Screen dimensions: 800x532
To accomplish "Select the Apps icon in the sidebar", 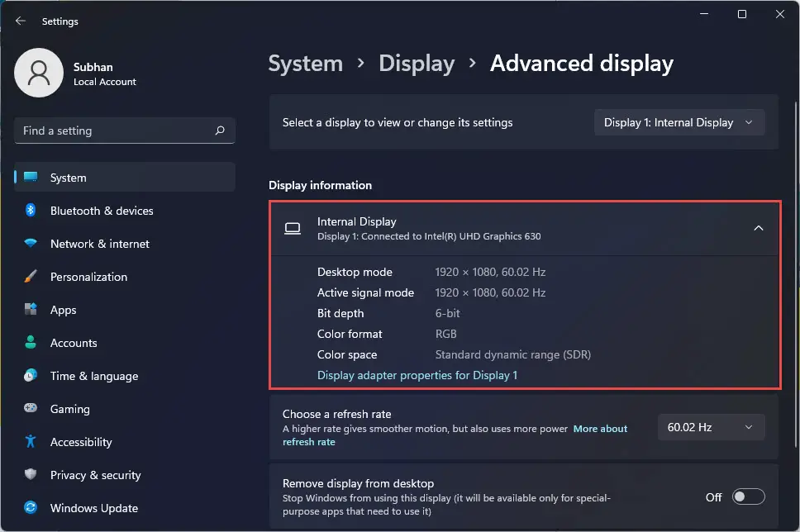I will (x=31, y=310).
